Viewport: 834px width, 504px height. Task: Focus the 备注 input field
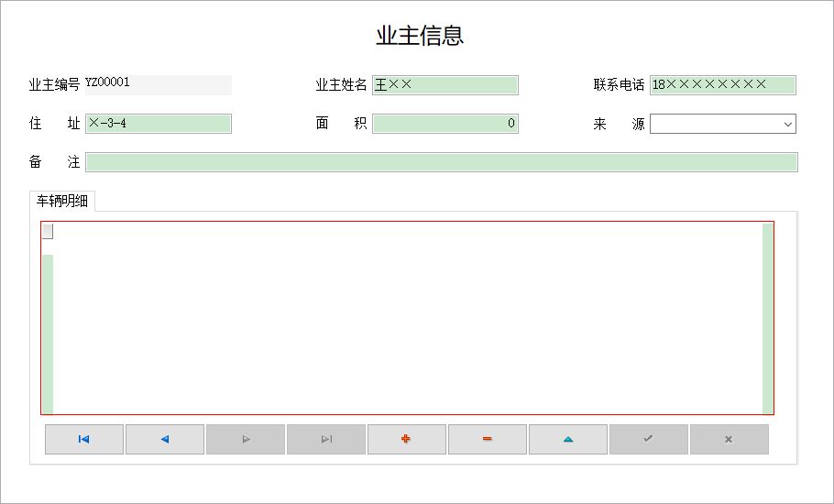point(442,162)
